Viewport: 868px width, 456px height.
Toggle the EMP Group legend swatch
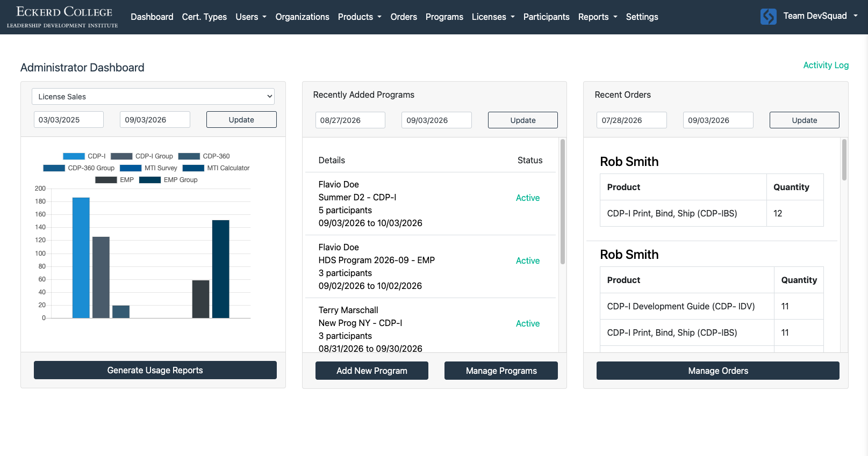pos(150,180)
